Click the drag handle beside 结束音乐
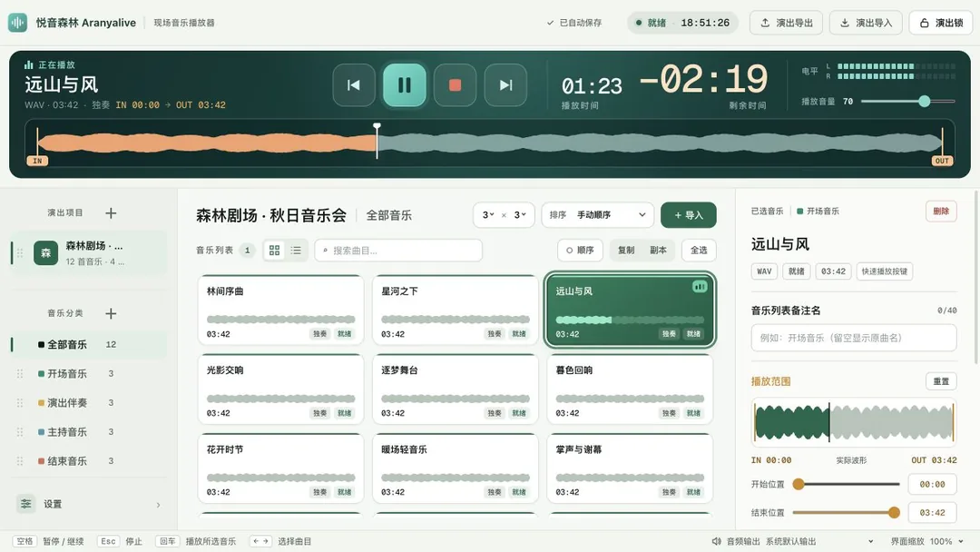Image resolution: width=980 pixels, height=552 pixels. click(x=20, y=460)
